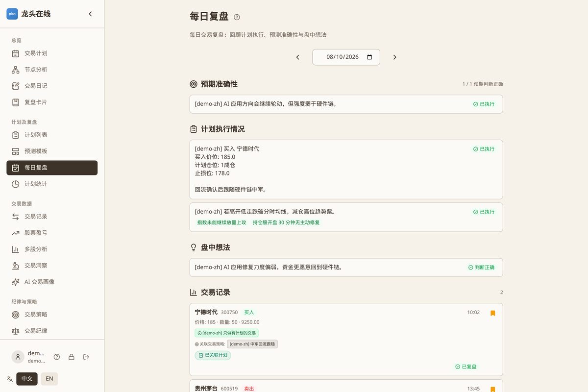Toggle 已执行 status on 高开低走 plan
The image size is (588, 392).
(x=484, y=212)
